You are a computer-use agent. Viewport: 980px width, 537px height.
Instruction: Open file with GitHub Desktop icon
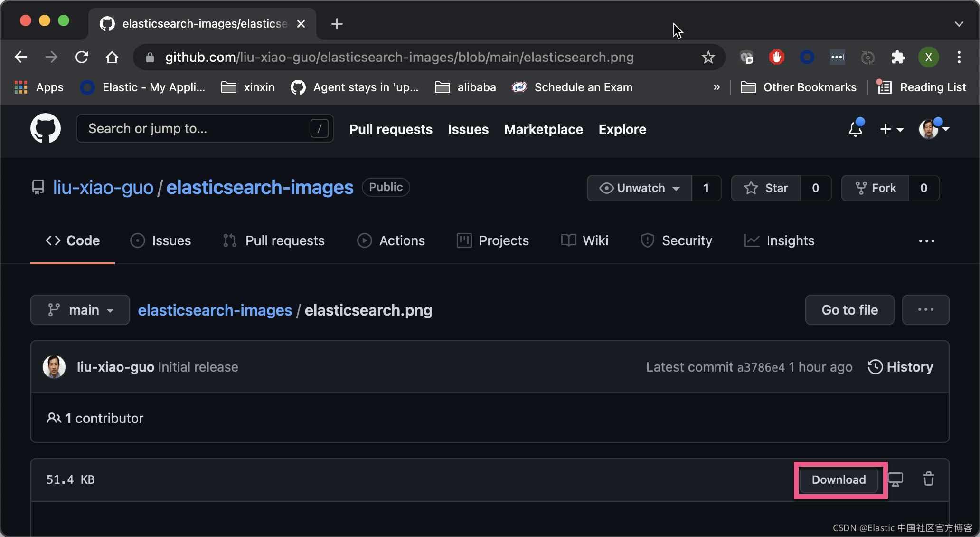click(x=895, y=479)
